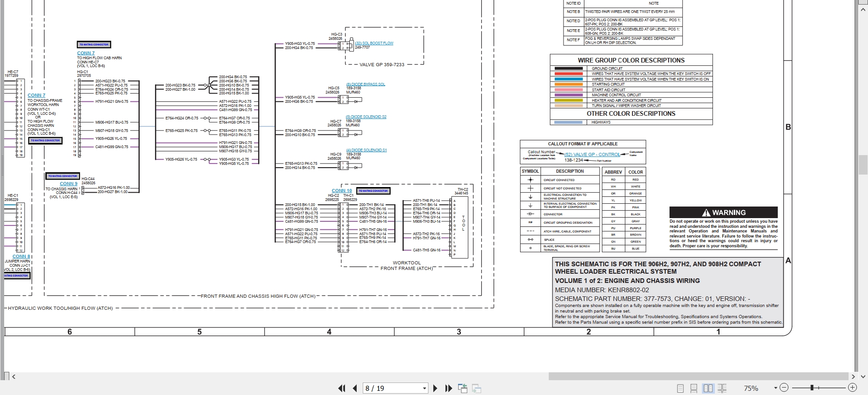The height and width of the screenshot is (395, 868).
Task: Open the (8) DIODE BYPASS SOL link
Action: tap(366, 84)
